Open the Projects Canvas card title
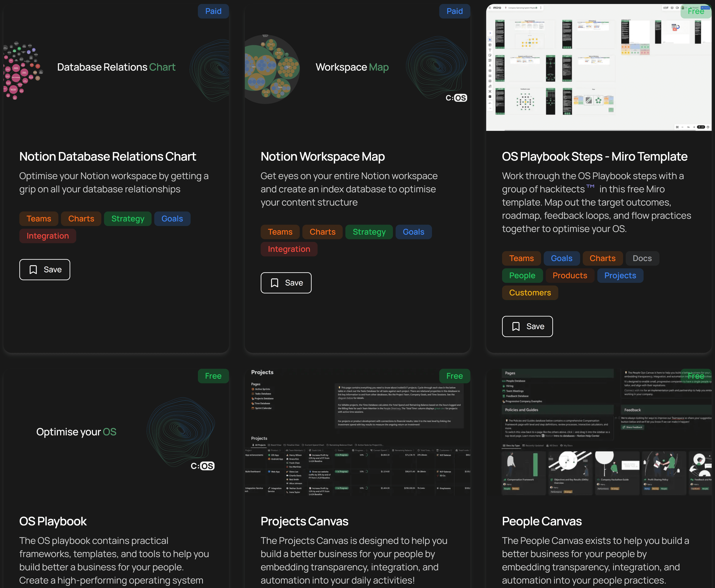The width and height of the screenshot is (715, 588). [x=304, y=521]
